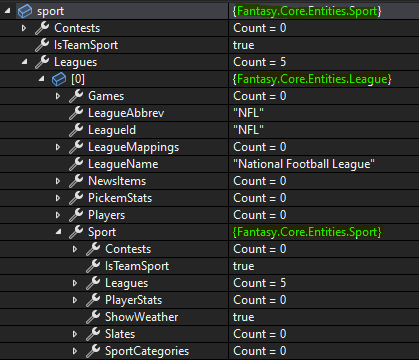Click wrench icon of nested IsTeamSport
Viewport: 419px width, 360px height.
point(93,266)
